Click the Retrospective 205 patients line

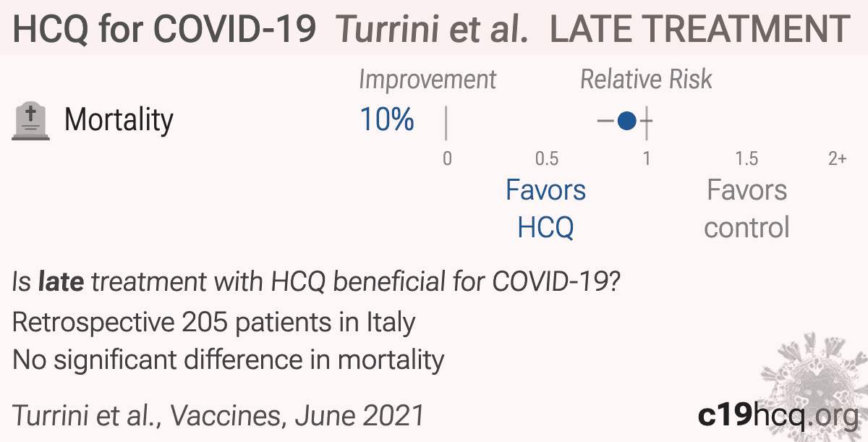point(214,322)
